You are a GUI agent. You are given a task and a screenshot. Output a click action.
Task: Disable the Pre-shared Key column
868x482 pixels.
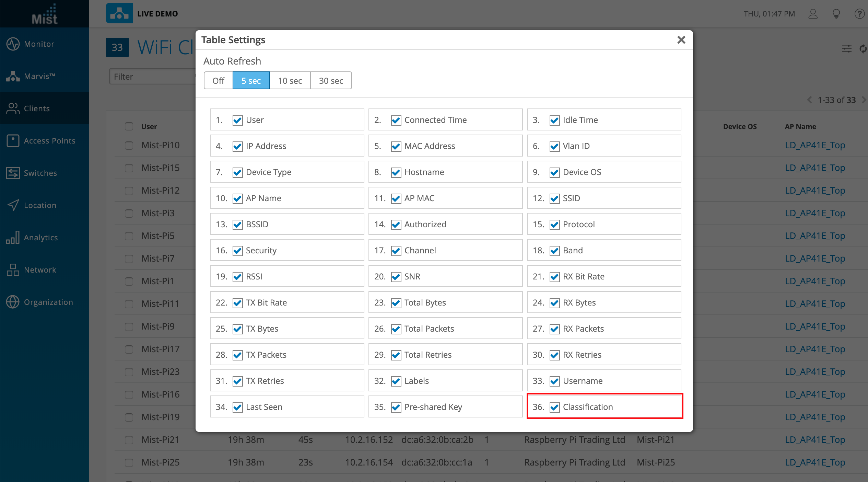[396, 407]
